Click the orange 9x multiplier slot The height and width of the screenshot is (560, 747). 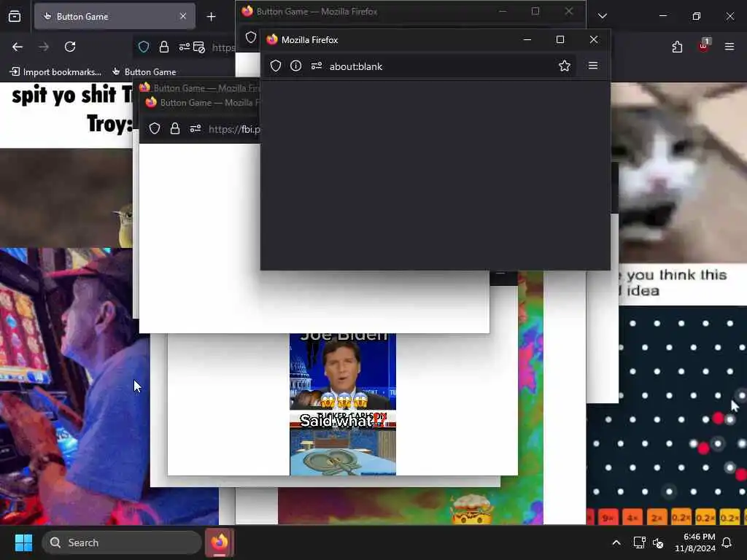coord(608,518)
